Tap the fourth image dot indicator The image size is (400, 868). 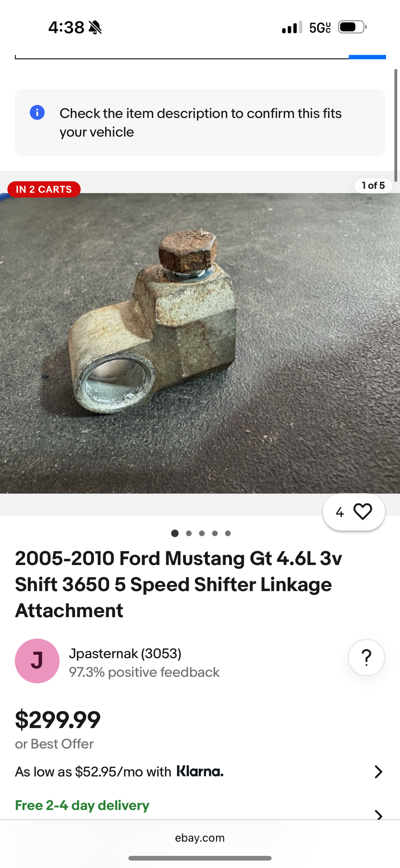point(215,533)
